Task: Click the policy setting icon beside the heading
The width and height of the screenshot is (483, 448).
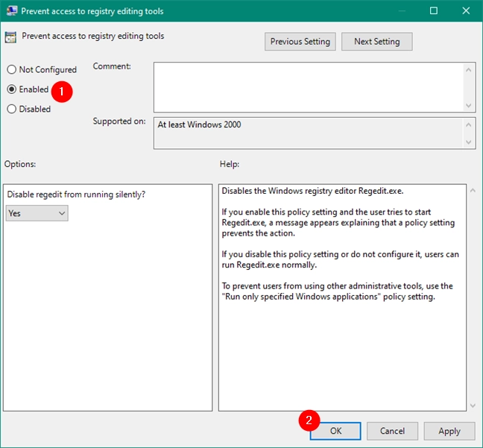Action: click(10, 37)
